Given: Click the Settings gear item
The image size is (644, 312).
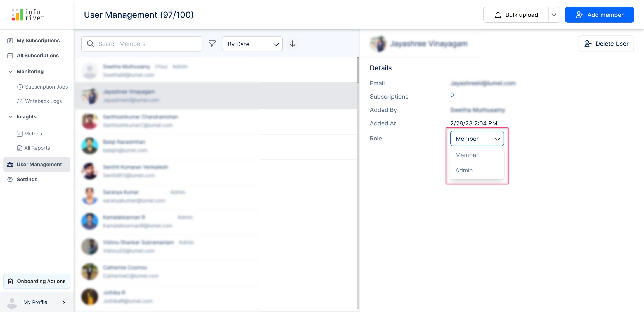Looking at the screenshot, I should tap(27, 179).
